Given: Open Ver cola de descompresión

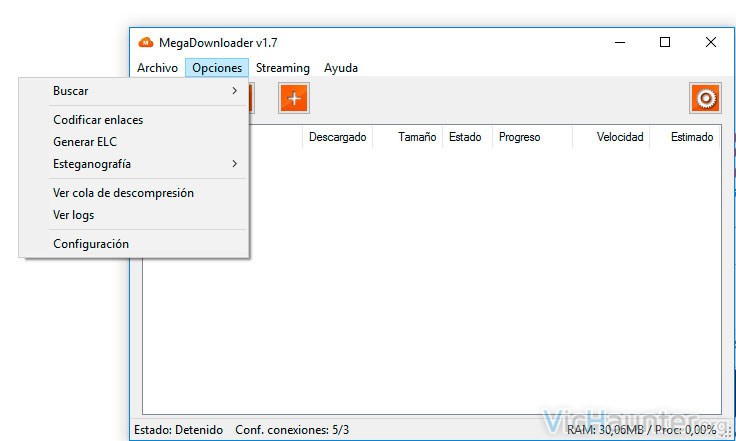Looking at the screenshot, I should pos(133,193).
